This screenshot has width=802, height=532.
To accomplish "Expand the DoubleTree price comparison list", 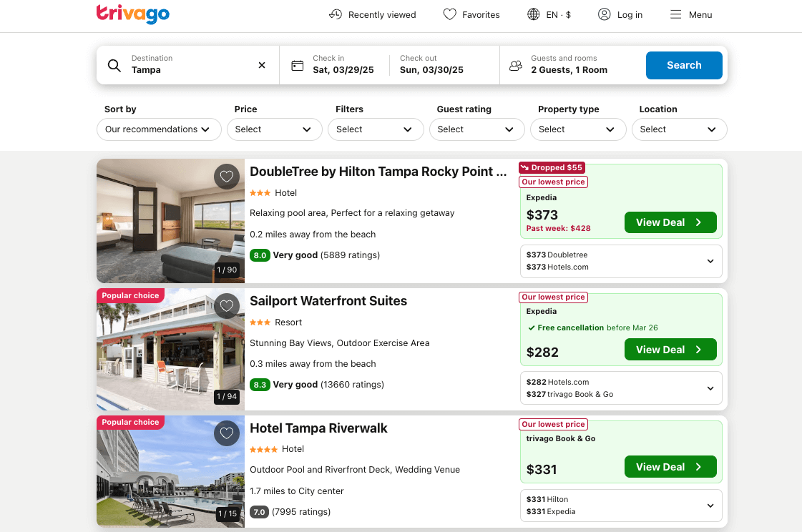I will pyautogui.click(x=710, y=261).
